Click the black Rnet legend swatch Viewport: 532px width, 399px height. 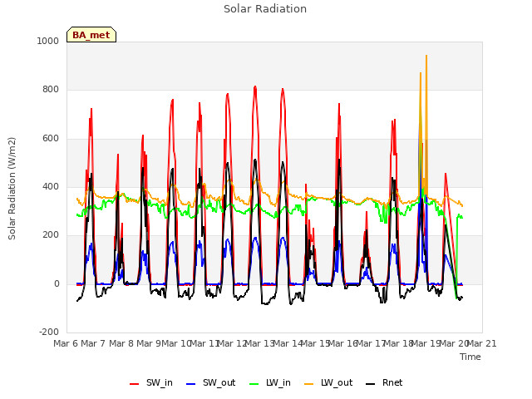click(371, 384)
